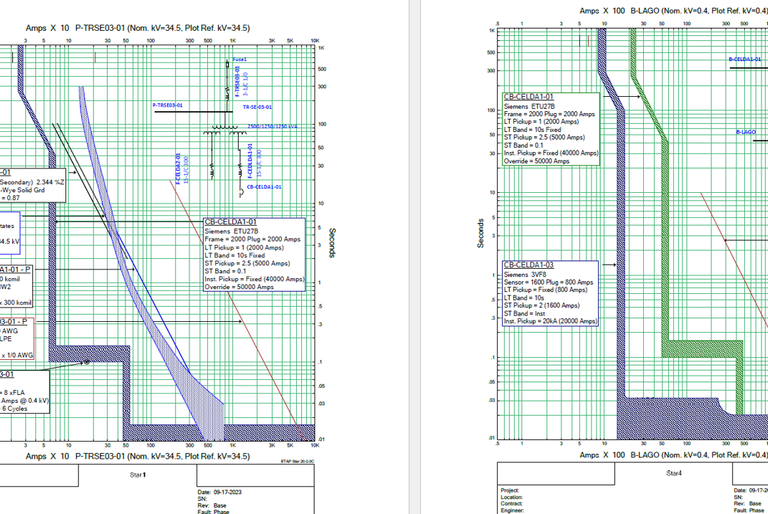Image resolution: width=768 pixels, height=514 pixels.
Task: Click the CB-CELDA1-01 breaker symbol in diagram
Action: point(240,192)
